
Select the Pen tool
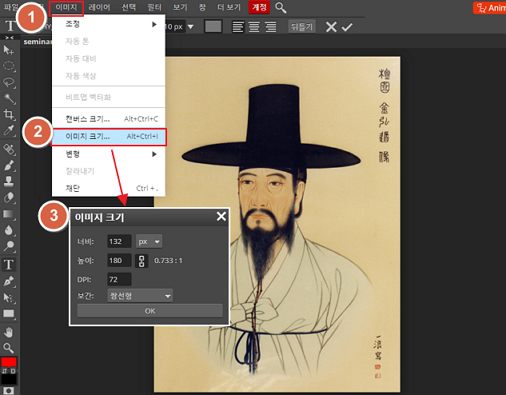click(8, 281)
